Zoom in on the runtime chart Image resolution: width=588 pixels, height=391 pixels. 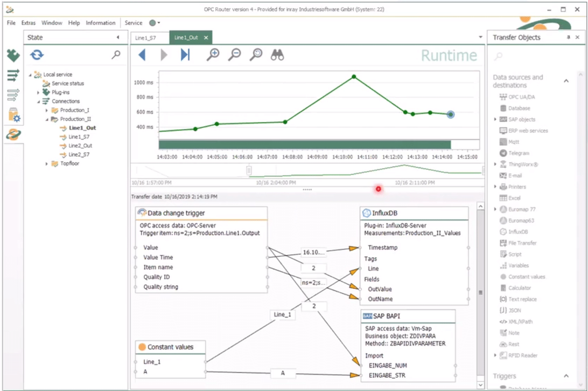[213, 55]
